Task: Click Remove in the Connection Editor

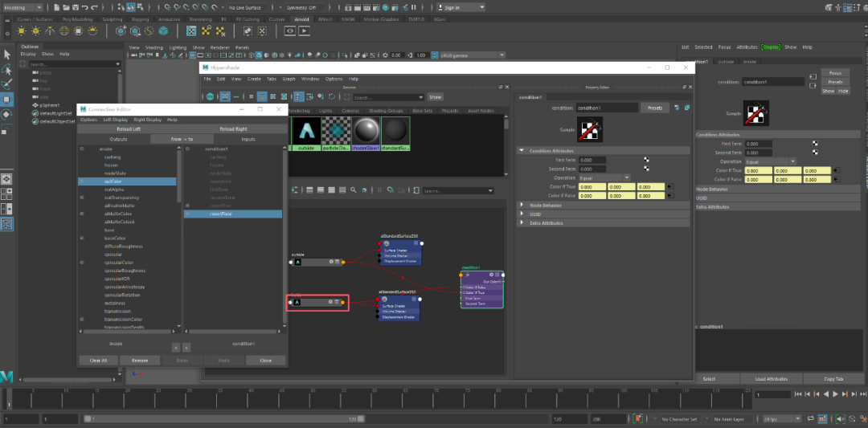Action: [140, 360]
